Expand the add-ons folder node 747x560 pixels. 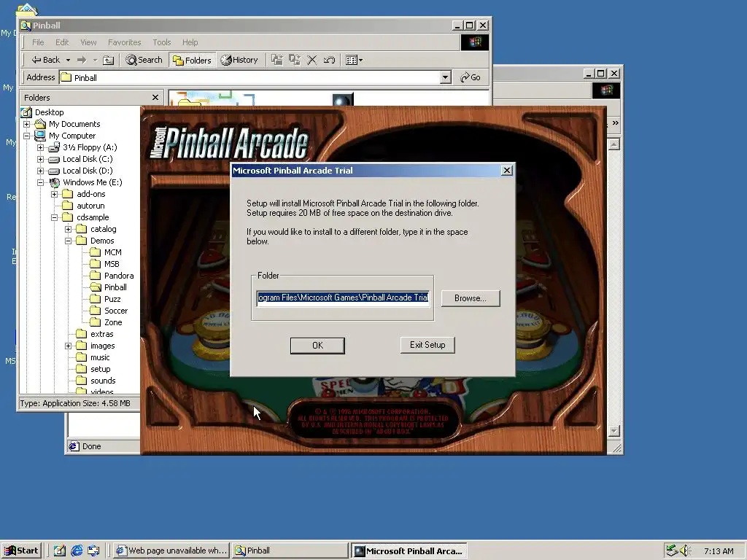point(54,194)
